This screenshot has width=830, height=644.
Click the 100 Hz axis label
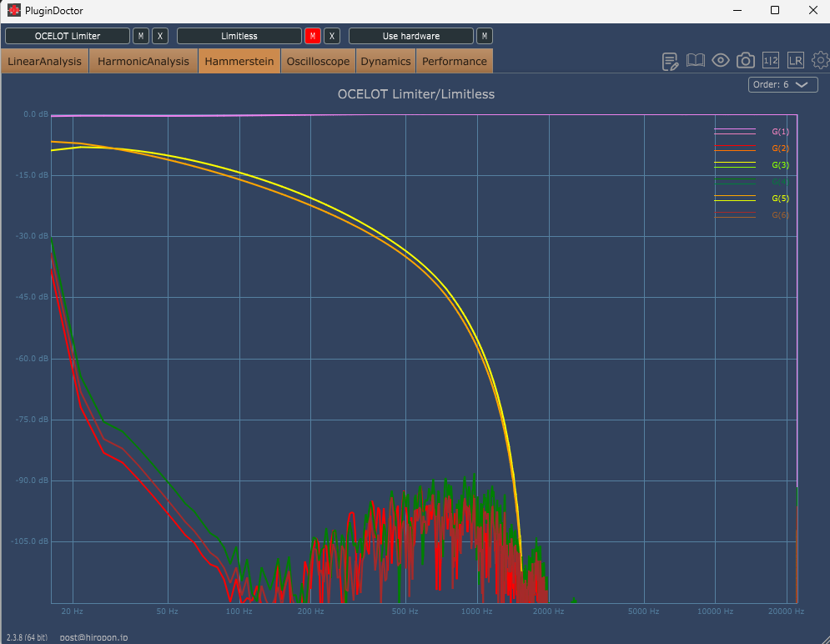(x=239, y=611)
